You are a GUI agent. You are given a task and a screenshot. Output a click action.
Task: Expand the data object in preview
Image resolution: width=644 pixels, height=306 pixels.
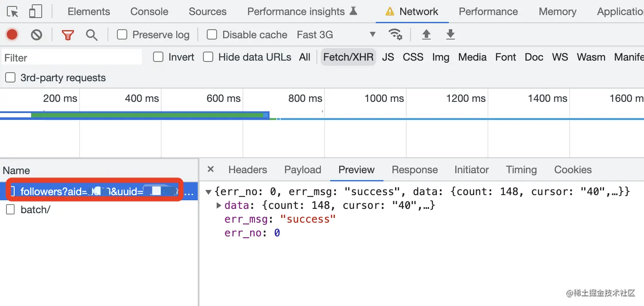(219, 205)
